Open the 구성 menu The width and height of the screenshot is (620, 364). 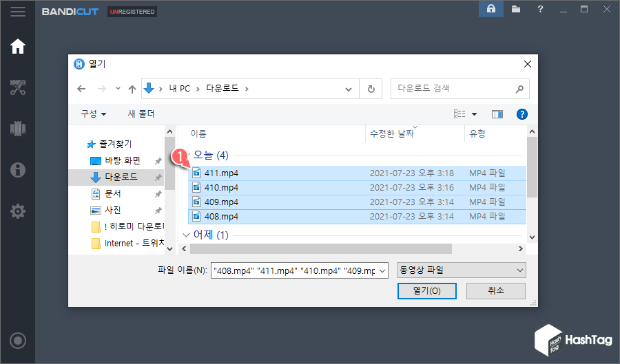pos(93,114)
